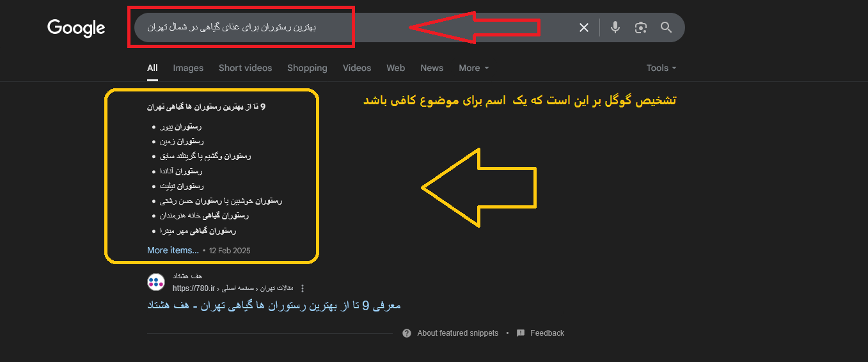Viewport: 868px width, 362px height.
Task: Expand the Tools dropdown
Action: [661, 68]
